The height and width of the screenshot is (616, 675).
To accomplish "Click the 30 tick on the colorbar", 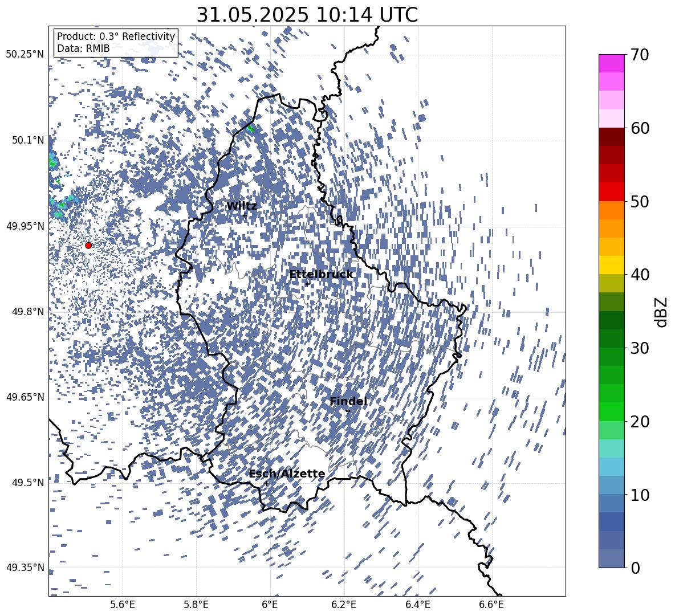I will pos(640,348).
